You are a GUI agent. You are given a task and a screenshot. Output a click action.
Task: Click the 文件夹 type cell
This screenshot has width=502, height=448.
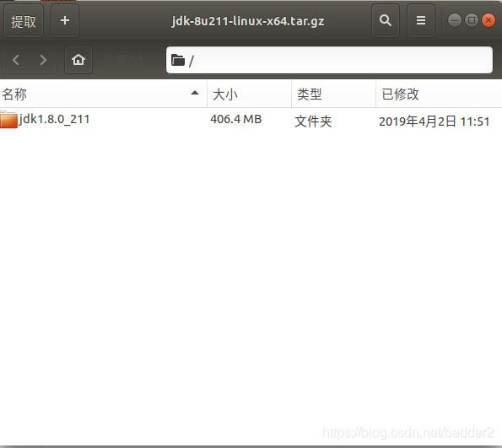pyautogui.click(x=313, y=121)
